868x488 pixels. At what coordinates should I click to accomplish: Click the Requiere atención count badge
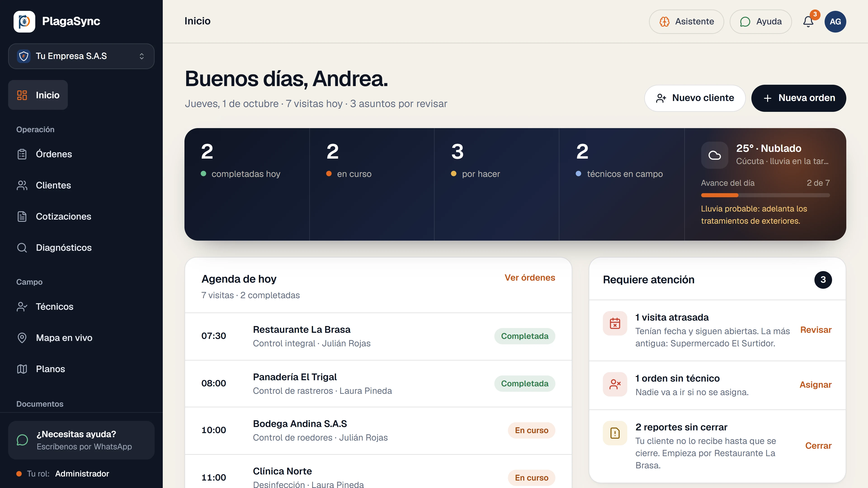click(x=823, y=279)
